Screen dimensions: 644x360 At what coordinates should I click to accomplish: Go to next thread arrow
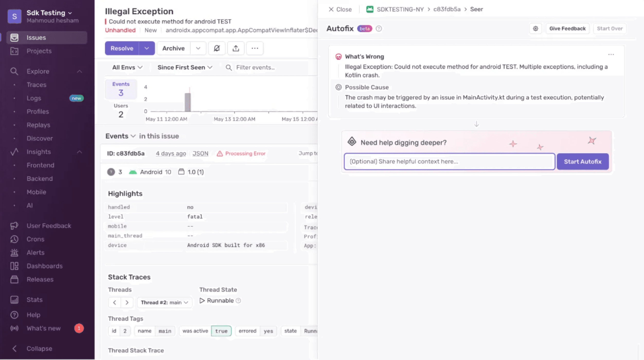click(x=127, y=302)
